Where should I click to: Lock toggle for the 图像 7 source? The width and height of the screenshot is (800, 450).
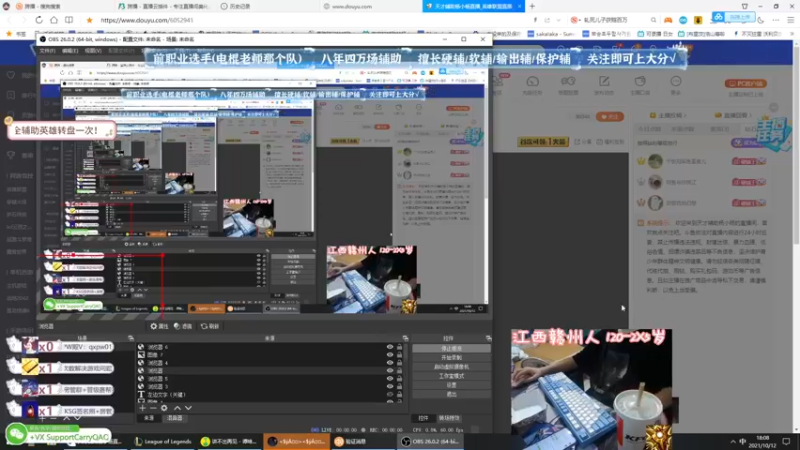[x=399, y=355]
